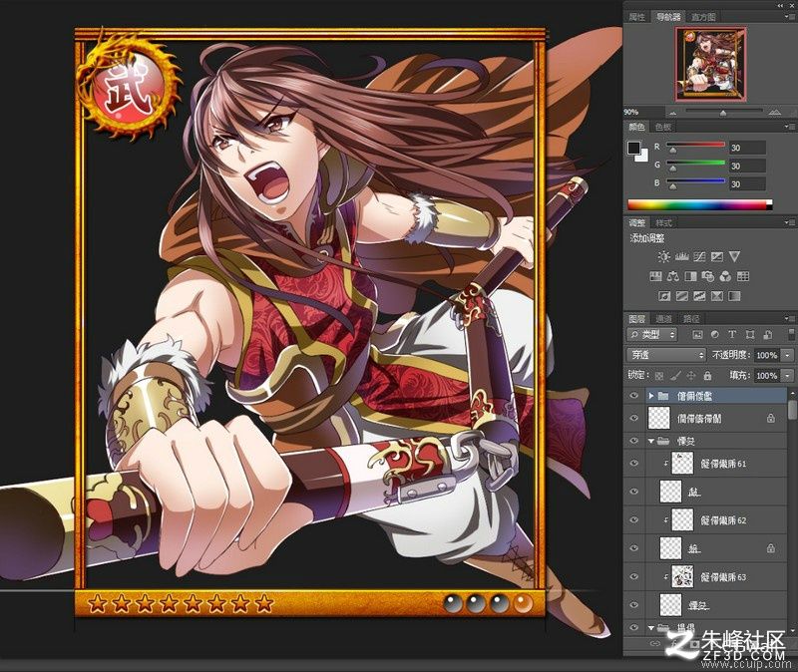Zoom in using large mountains icon in Navigator

click(775, 112)
